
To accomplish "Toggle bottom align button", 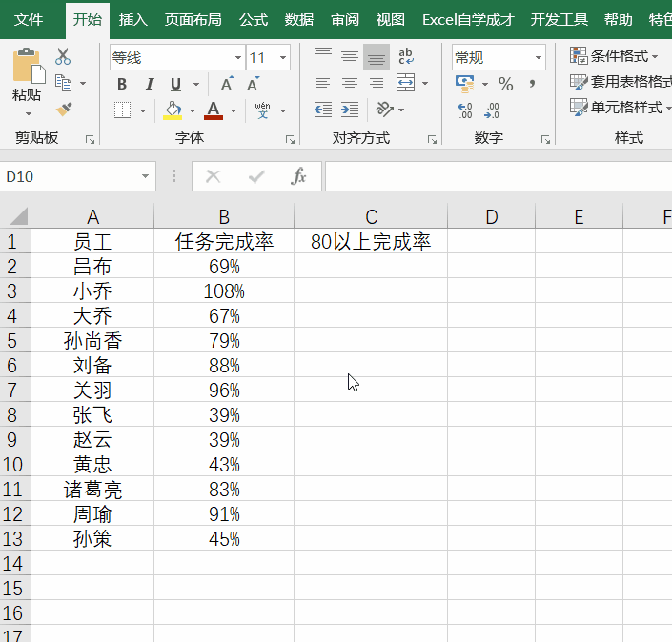I will 377,56.
